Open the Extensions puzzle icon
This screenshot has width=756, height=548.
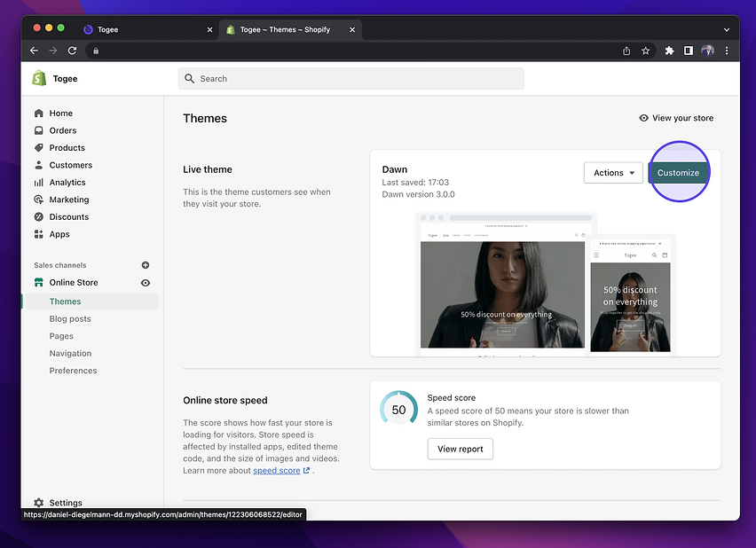669,51
